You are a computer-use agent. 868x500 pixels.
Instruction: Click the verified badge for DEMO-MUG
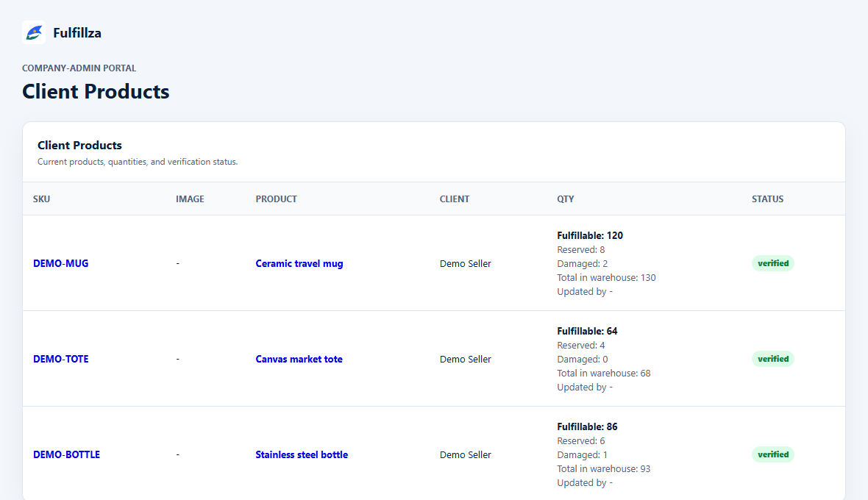point(773,263)
